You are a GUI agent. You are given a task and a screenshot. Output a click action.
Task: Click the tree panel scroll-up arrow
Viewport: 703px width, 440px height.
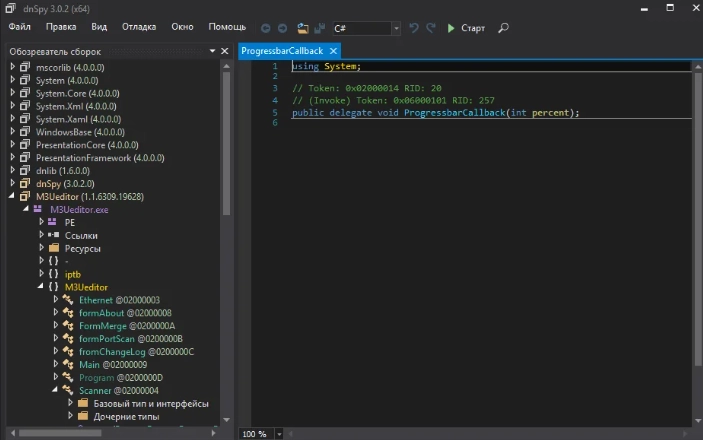pyautogui.click(x=226, y=66)
